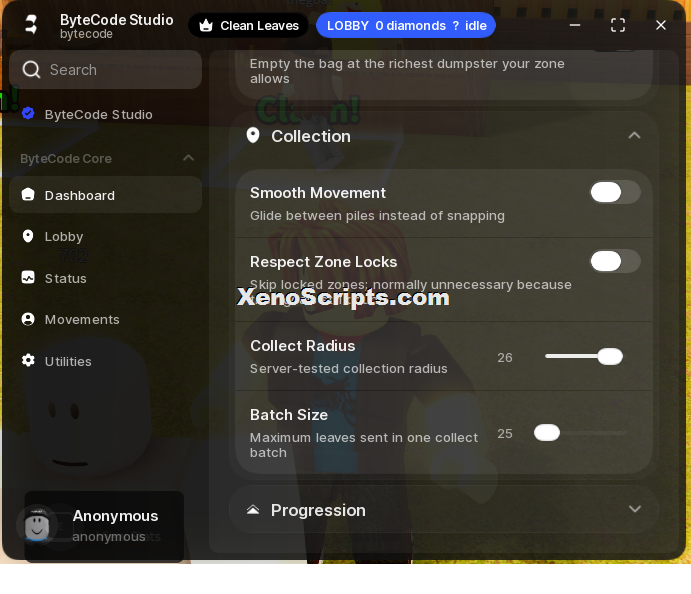Image resolution: width=691 pixels, height=594 pixels.
Task: Open the Dashboard page
Action: 105,195
